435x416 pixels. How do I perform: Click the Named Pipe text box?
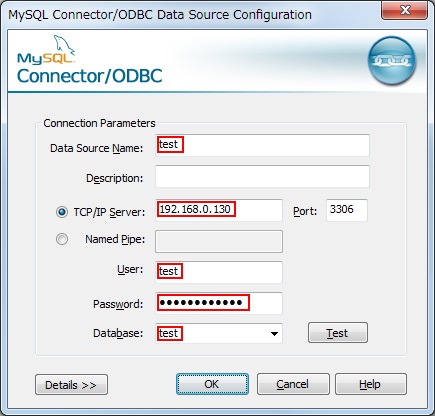(219, 241)
